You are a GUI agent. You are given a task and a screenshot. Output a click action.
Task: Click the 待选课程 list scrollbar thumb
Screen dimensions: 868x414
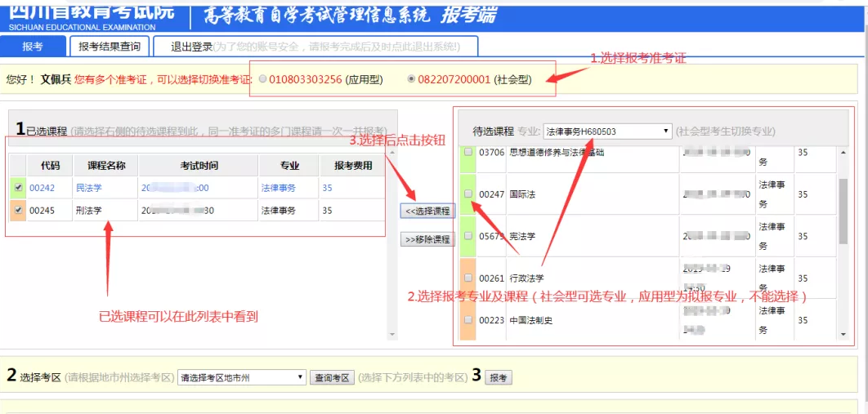(843, 211)
